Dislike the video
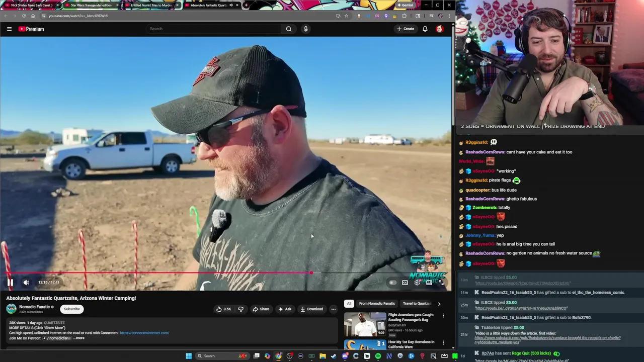 pos(240,309)
